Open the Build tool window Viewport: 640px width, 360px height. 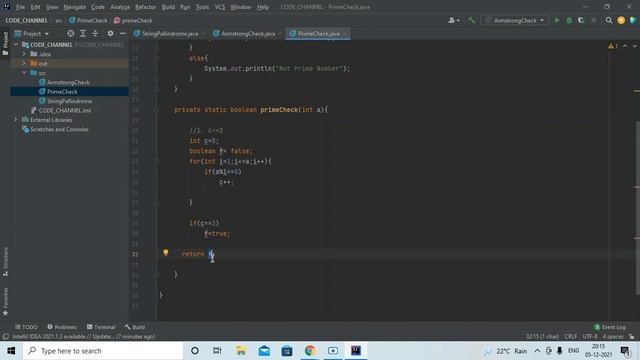point(135,327)
